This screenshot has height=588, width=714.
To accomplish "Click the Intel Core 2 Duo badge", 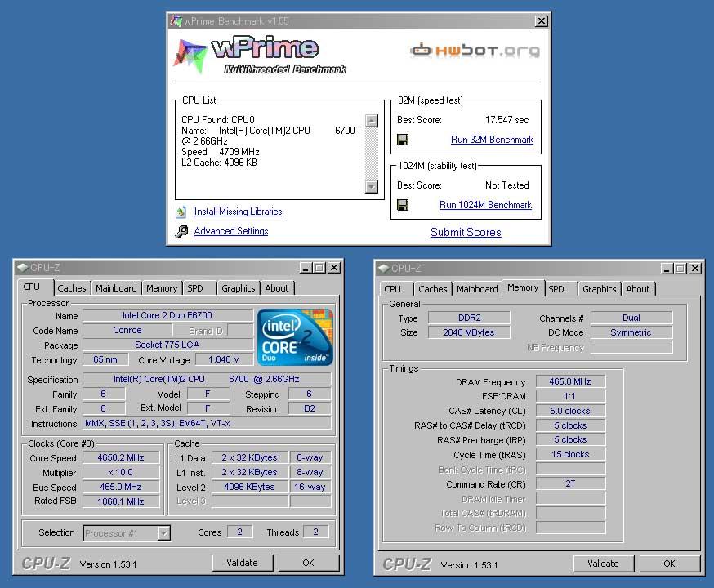I will click(295, 336).
